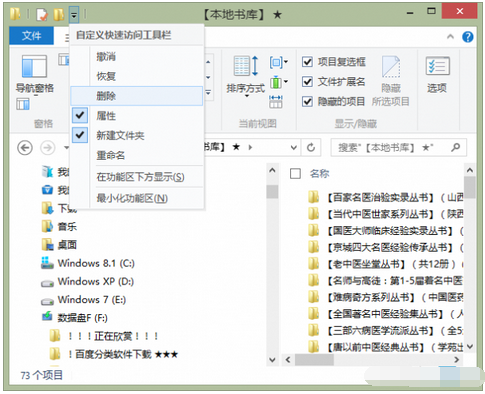Open the 文件 ribbon tab
Viewport: 485px width, 394px height.
31,35
